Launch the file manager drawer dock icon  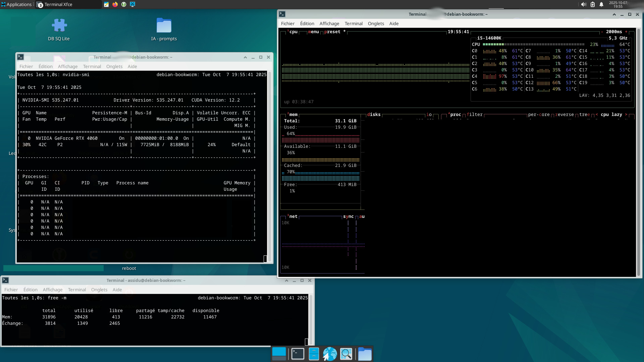pyautogui.click(x=314, y=354)
